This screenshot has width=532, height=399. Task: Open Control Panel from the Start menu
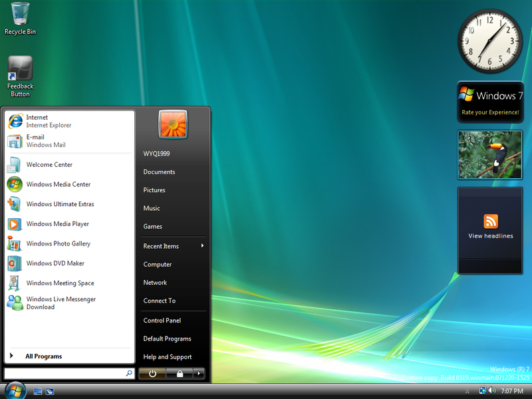(162, 320)
